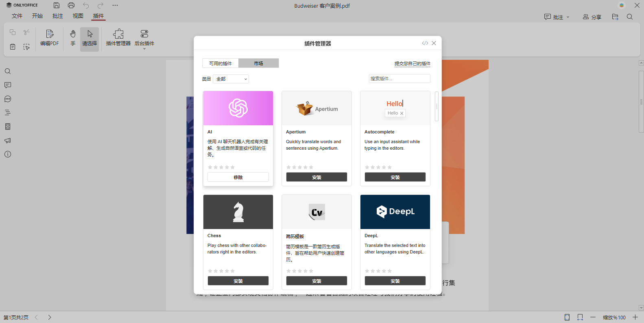Install the 简历模板 plugin
The width and height of the screenshot is (644, 323).
[x=317, y=281]
